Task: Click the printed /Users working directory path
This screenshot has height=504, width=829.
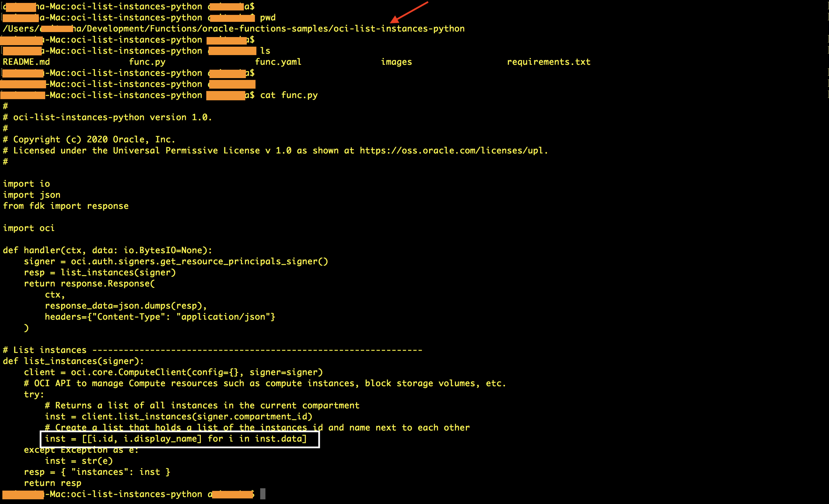Action: coord(233,29)
